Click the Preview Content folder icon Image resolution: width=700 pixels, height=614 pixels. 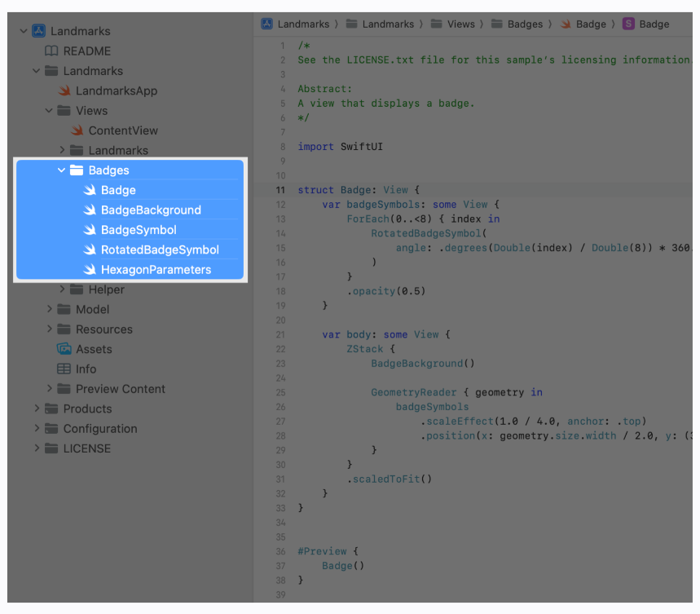(x=64, y=389)
